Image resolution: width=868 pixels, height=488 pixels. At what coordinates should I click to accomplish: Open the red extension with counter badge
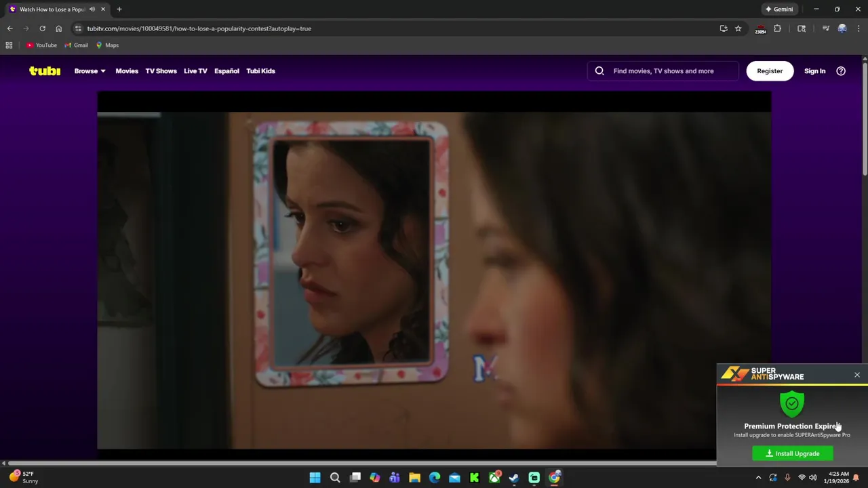pos(760,29)
